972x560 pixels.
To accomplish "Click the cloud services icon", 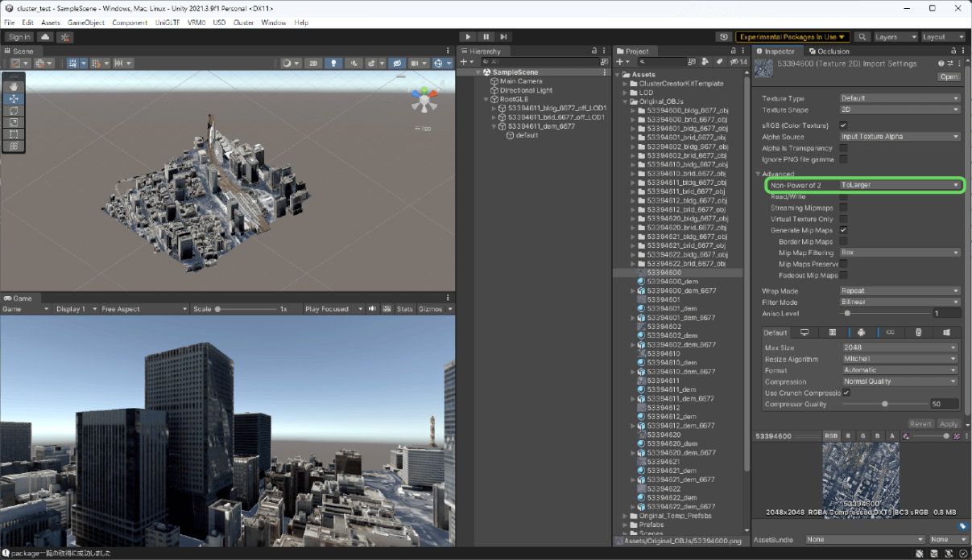I will [45, 37].
